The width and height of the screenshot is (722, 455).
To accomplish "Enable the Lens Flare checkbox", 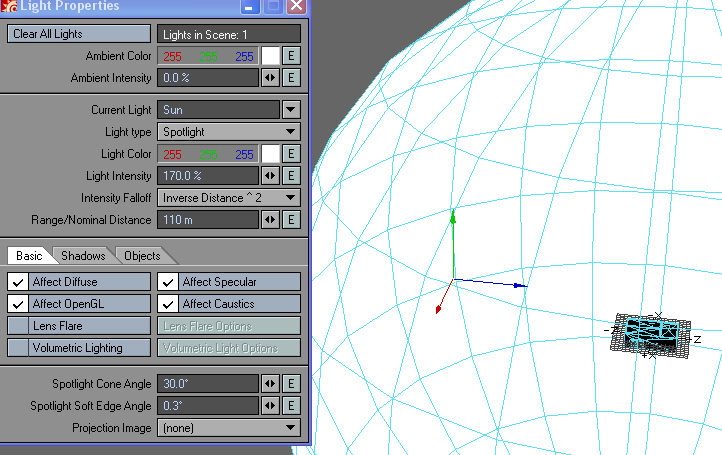I will 18,326.
